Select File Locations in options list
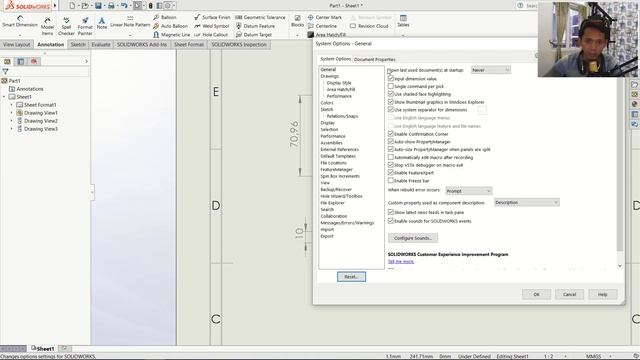Screen dimensions: 640x360 tap(333, 163)
